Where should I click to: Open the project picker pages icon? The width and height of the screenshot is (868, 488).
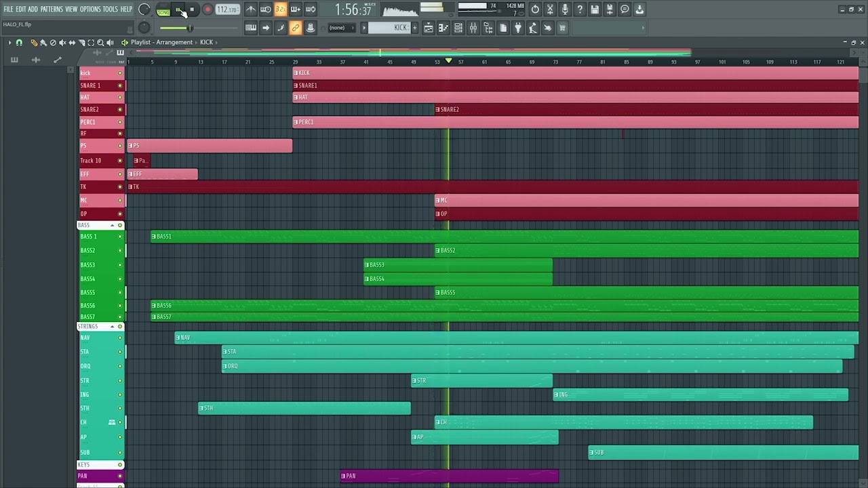pyautogui.click(x=503, y=28)
